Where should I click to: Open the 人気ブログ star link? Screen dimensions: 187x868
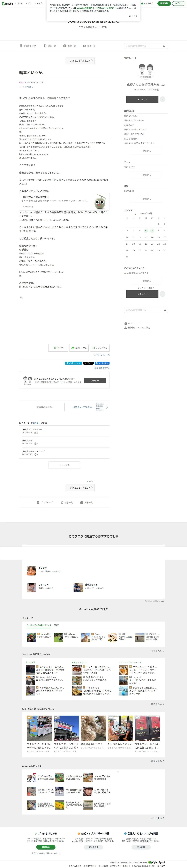[147, 3]
